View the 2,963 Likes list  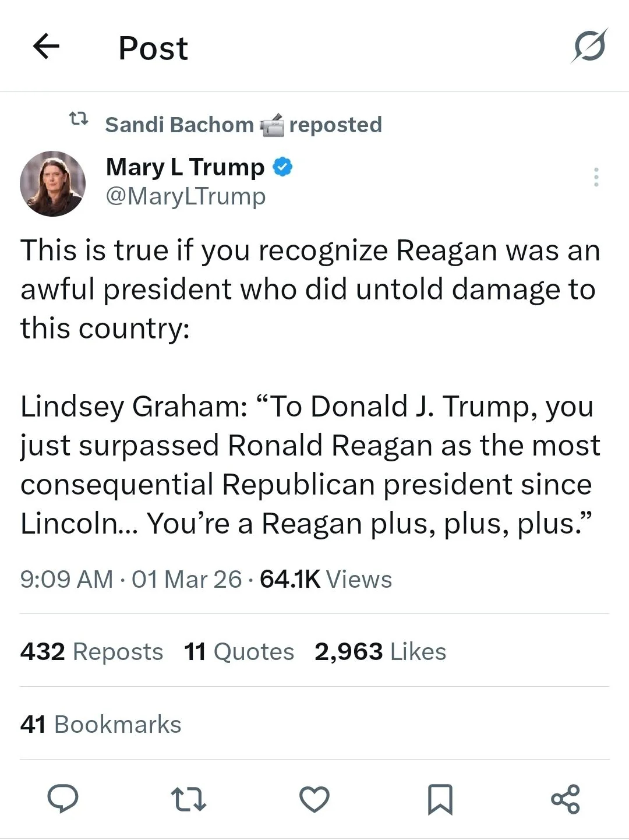[x=380, y=651]
